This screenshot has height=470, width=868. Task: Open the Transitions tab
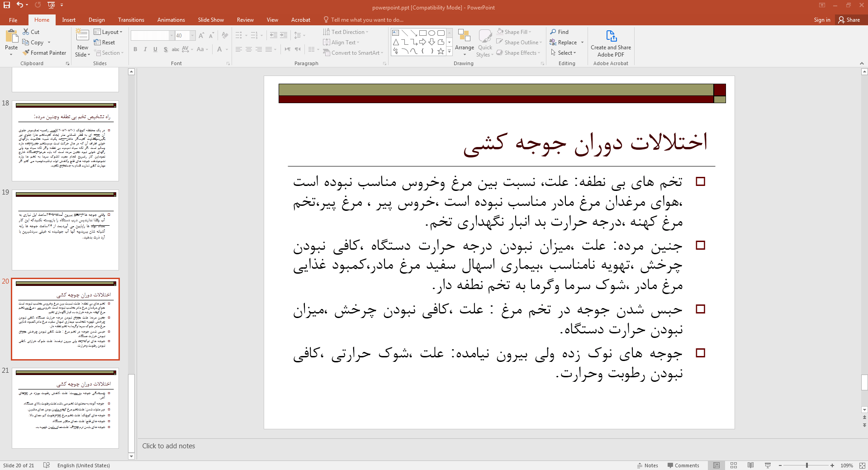tap(131, 20)
